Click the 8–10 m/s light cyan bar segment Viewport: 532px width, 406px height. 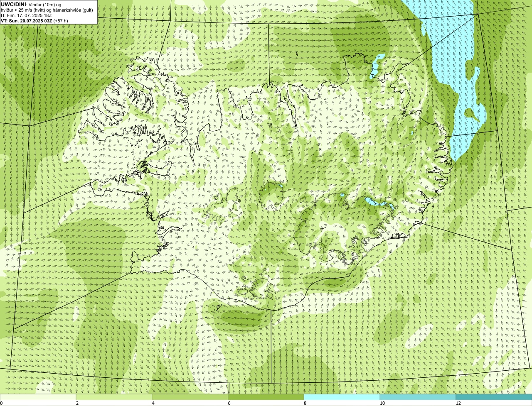coord(342,397)
